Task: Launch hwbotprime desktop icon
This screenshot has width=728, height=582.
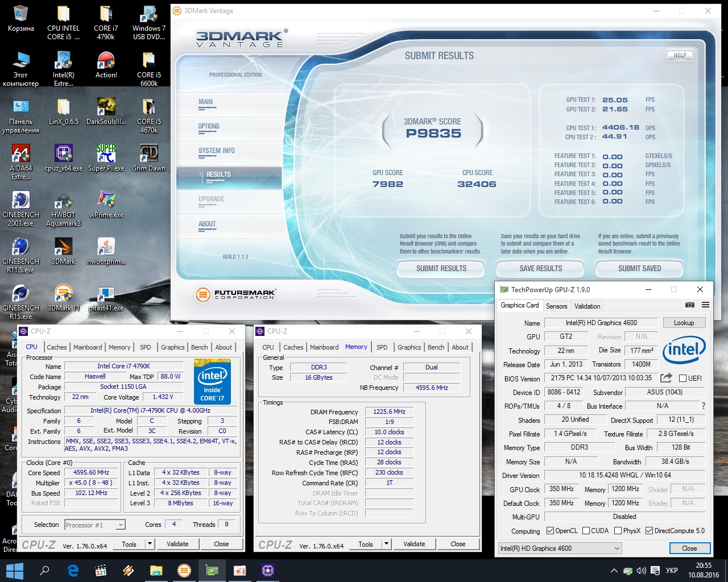Action: pyautogui.click(x=106, y=252)
